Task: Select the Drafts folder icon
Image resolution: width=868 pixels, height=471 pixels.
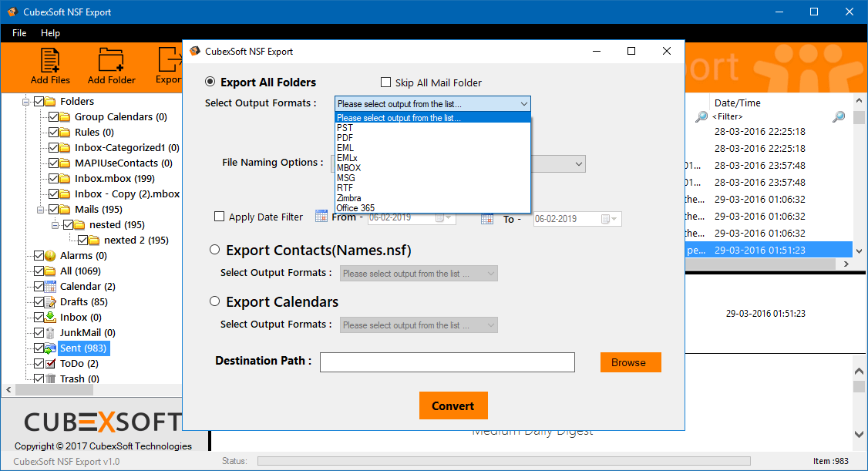Action: 50,302
